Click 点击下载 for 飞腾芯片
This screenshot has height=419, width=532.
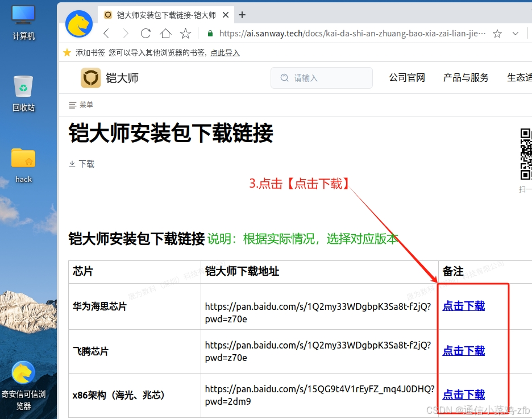(x=463, y=350)
